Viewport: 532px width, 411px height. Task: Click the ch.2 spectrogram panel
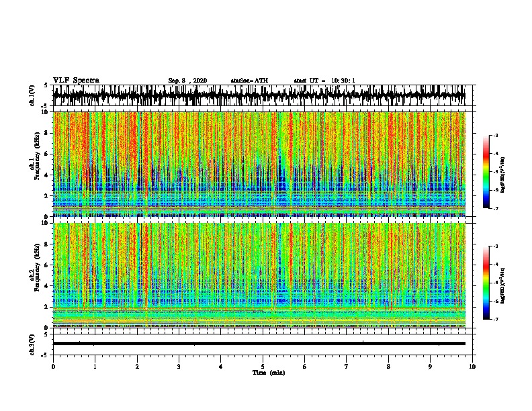click(259, 275)
